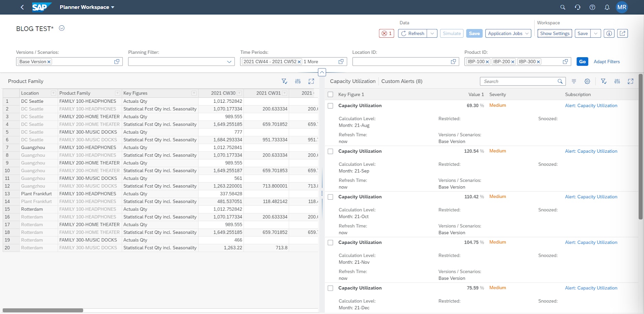Open Alert: Capacity Utilization link for 110.42%
This screenshot has height=314, width=644.
tap(591, 197)
